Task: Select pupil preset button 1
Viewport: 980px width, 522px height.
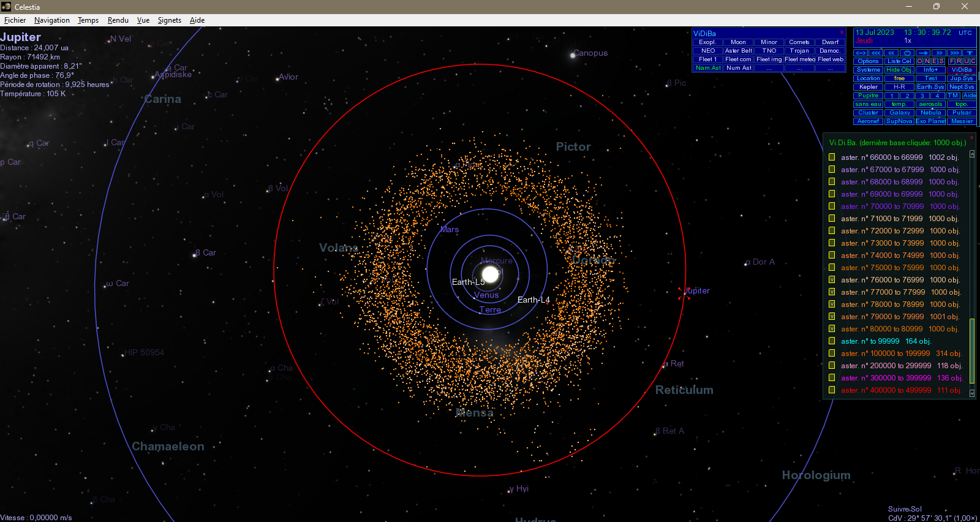Action: point(892,96)
